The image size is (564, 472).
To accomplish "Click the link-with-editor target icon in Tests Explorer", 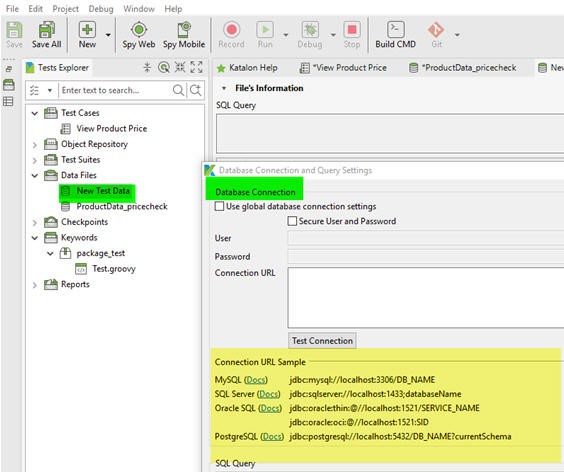I will 164,67.
